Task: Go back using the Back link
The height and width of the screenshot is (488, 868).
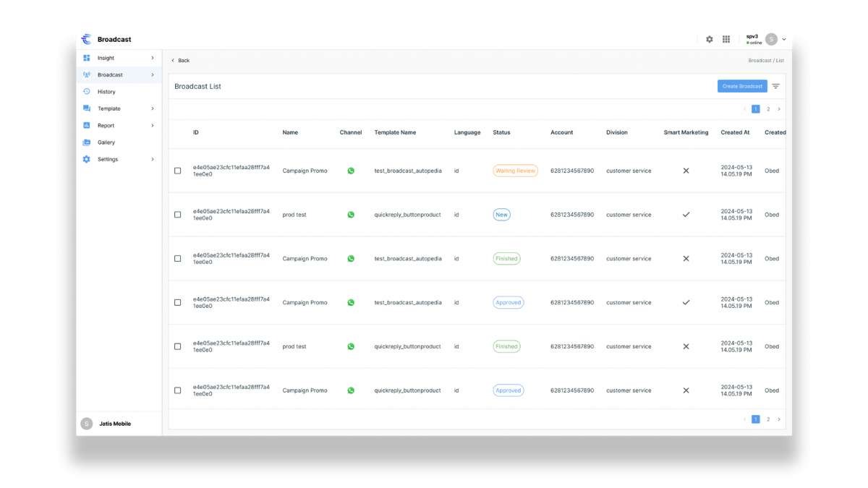Action: tap(180, 61)
